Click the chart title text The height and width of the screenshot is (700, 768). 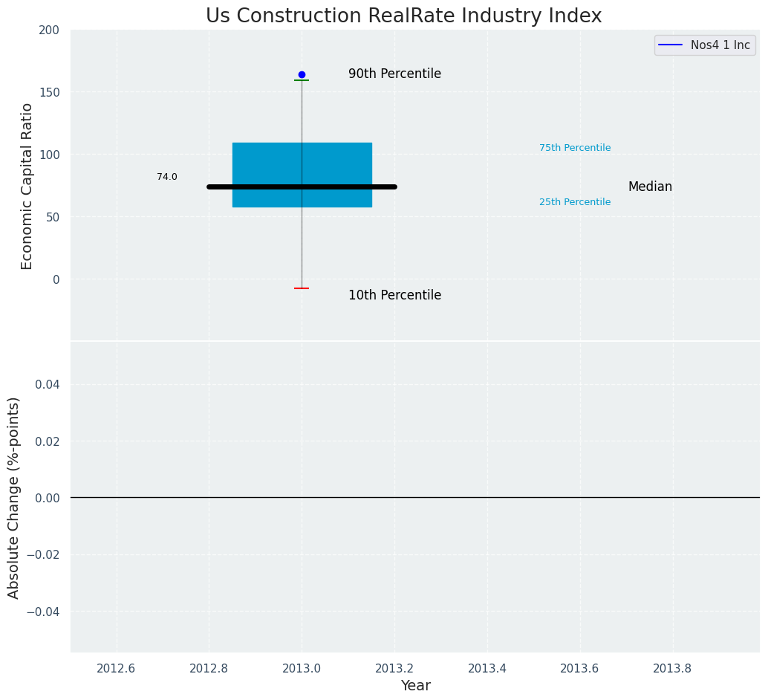pos(403,16)
